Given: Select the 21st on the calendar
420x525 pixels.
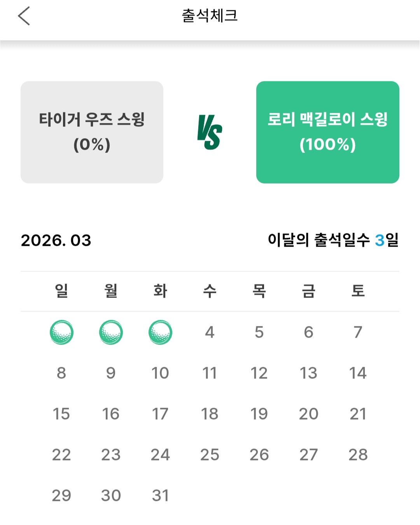Looking at the screenshot, I should 358,414.
